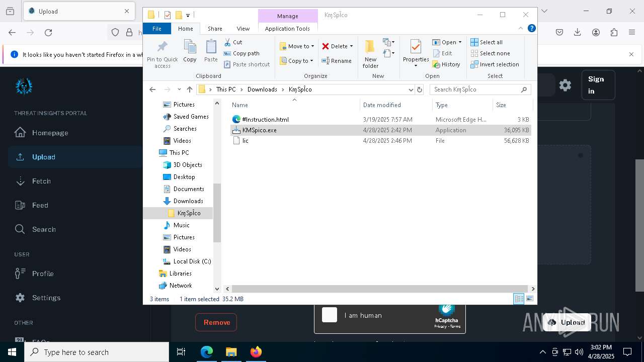Switch to large icons view button
The height and width of the screenshot is (362, 644).
click(x=530, y=299)
